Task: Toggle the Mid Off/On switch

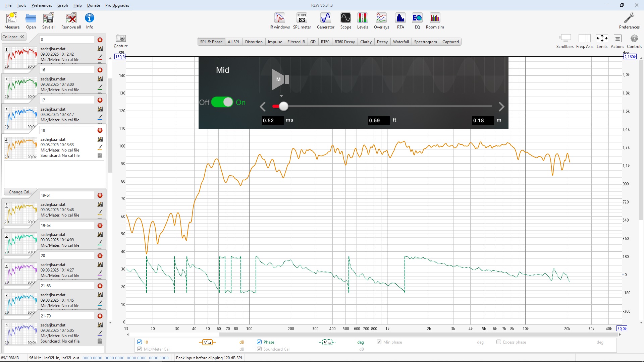Action: (x=222, y=102)
